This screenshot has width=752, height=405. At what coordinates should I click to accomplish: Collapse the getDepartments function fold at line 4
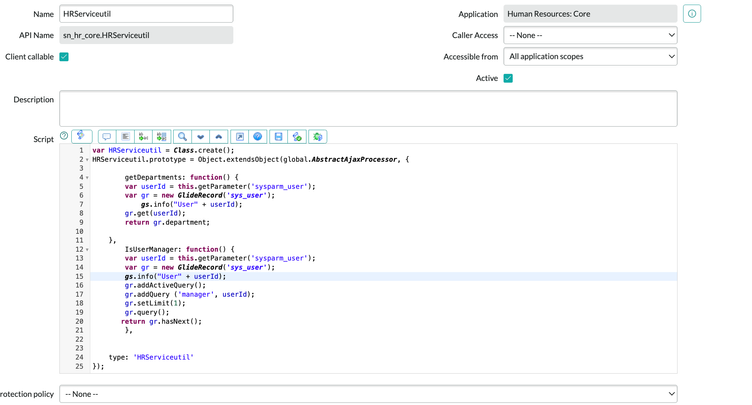(x=87, y=178)
